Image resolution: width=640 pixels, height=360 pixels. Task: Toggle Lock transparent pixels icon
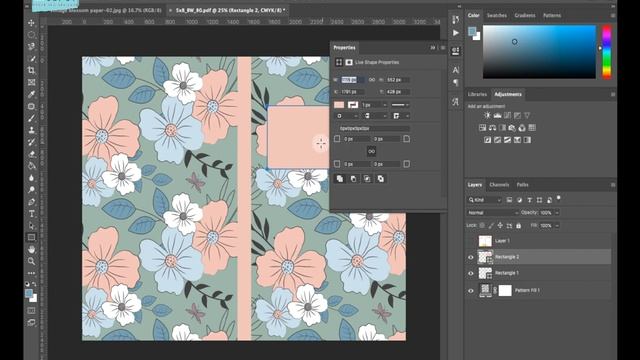tap(482, 225)
